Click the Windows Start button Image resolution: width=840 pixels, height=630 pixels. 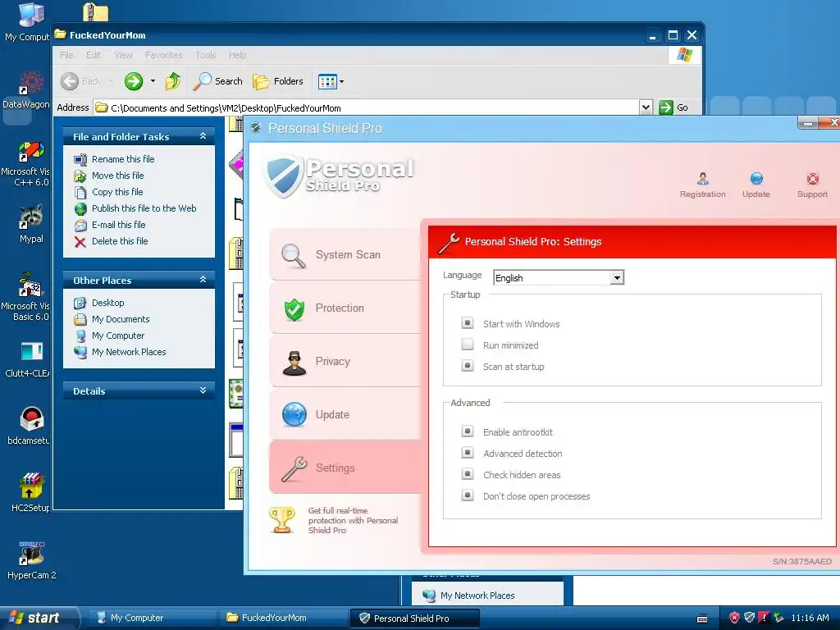(x=38, y=619)
